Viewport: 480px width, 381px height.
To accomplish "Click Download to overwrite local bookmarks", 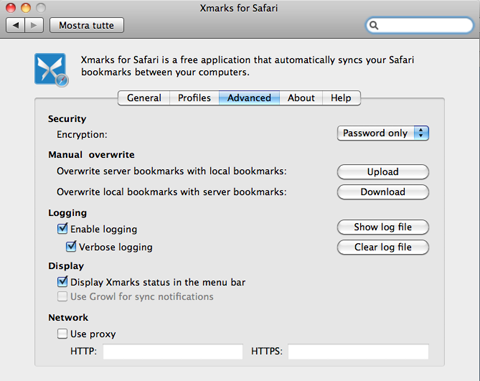I will coord(383,192).
